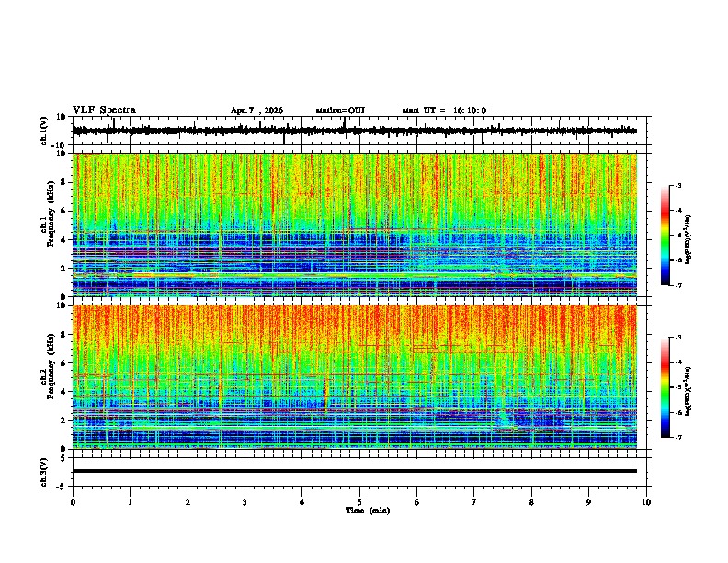The width and height of the screenshot is (728, 563).
Task: Open the ch.1 spectrogram panel
Action: point(354,224)
